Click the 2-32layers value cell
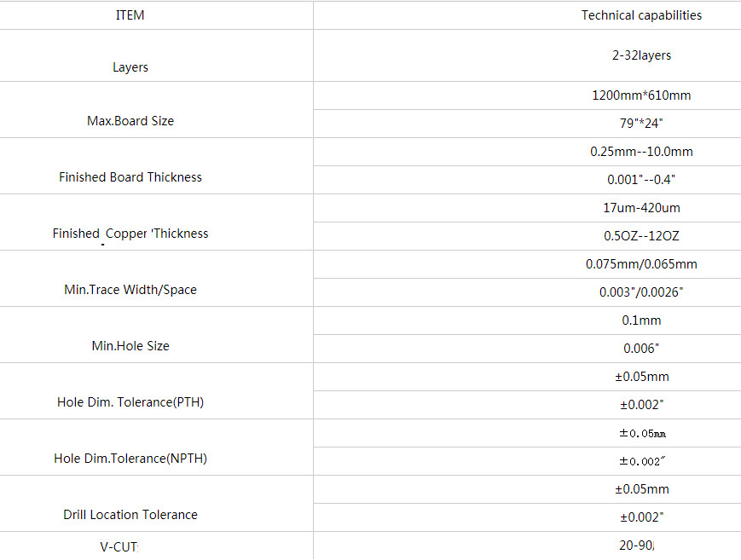This screenshot has height=560, width=741. (x=641, y=55)
